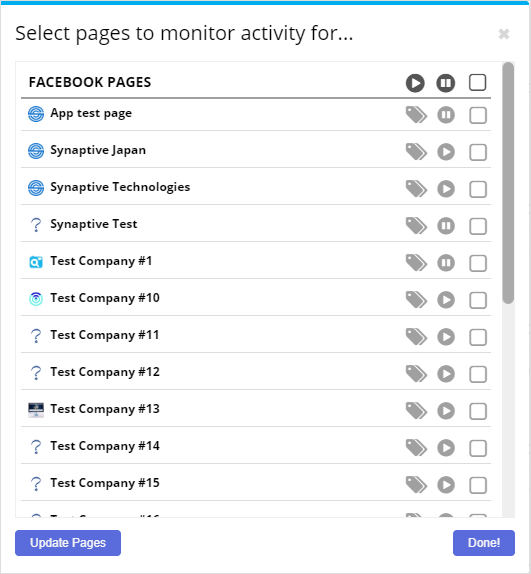Pause monitoring for App test page
Screen dimensions: 531x574
pyautogui.click(x=446, y=115)
